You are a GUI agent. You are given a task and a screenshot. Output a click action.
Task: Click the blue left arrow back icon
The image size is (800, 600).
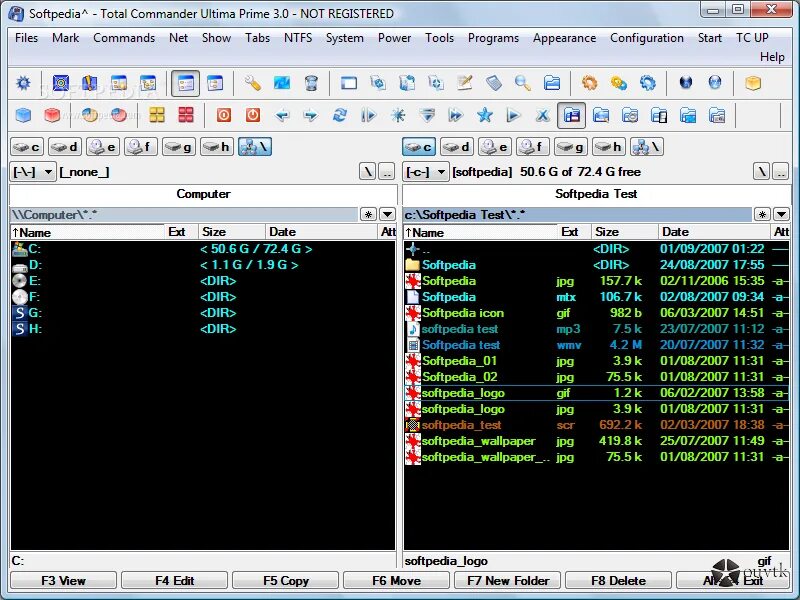pos(282,115)
